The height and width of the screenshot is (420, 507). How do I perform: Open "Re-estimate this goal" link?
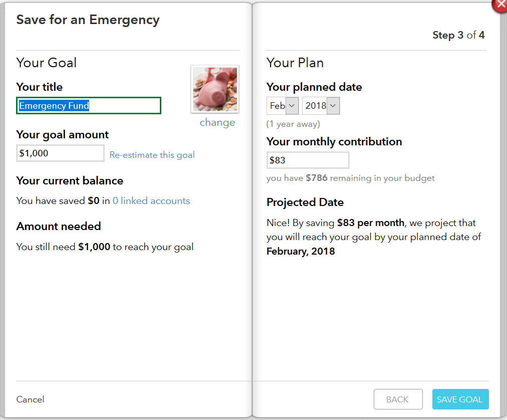coord(152,155)
